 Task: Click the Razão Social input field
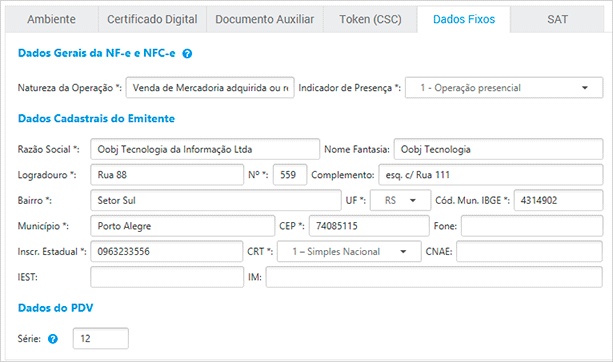click(x=205, y=149)
